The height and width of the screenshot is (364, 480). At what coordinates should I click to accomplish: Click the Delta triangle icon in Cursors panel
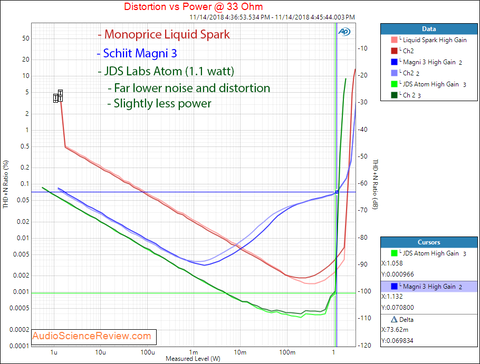[x=394, y=319]
